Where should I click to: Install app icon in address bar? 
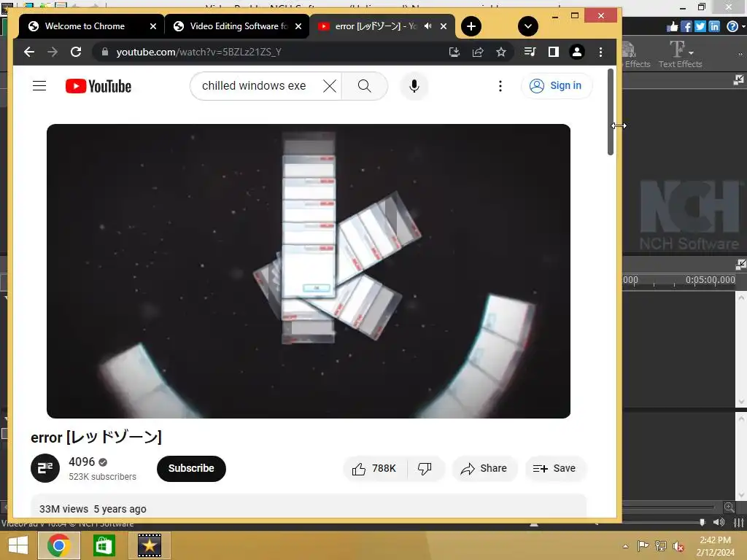[x=454, y=52]
